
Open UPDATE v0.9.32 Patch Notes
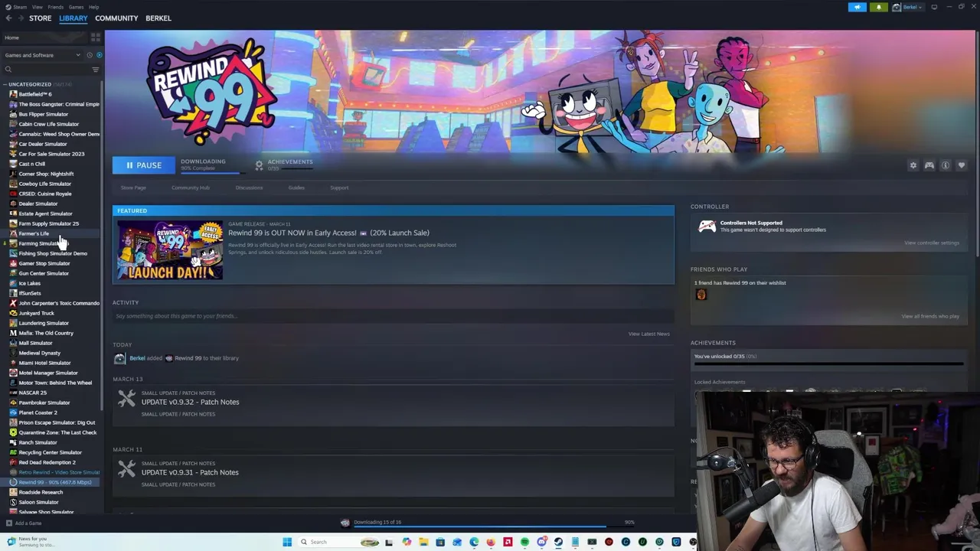(x=190, y=402)
